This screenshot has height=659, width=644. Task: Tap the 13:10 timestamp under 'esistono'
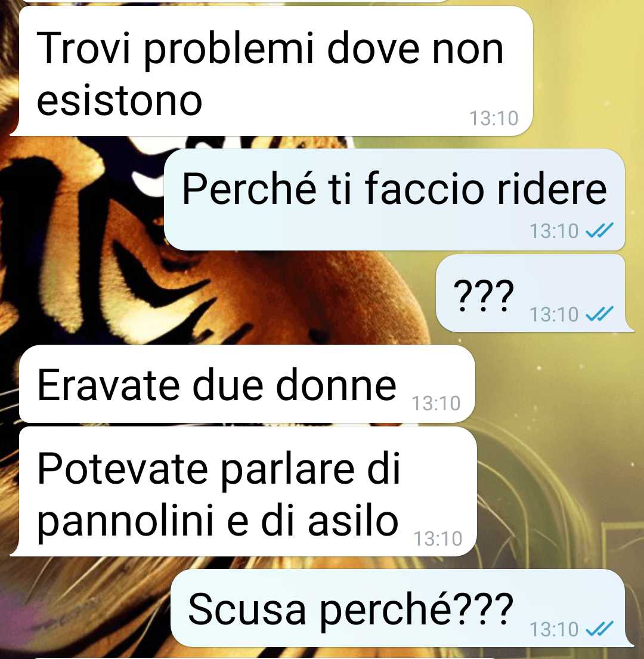[493, 118]
